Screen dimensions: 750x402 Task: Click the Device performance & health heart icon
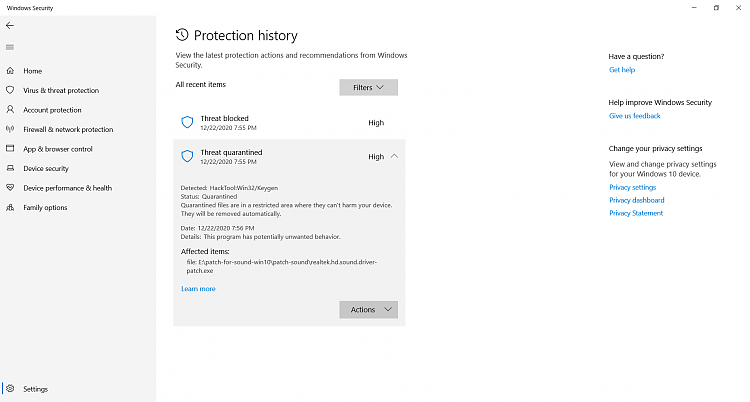[x=10, y=188]
